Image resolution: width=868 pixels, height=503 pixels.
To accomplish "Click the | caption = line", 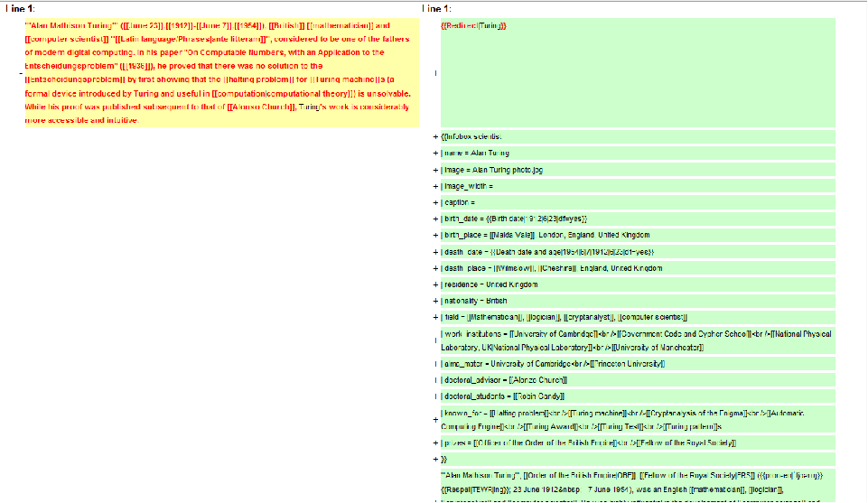I will pyautogui.click(x=638, y=202).
